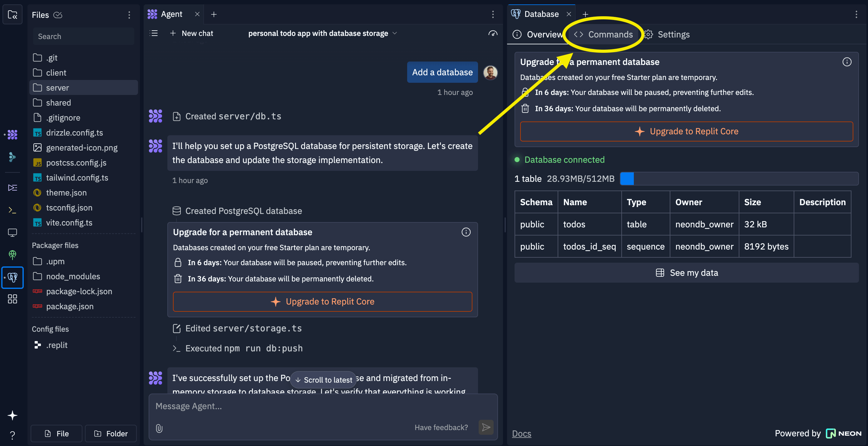Expand the shared folder in the file tree
The width and height of the screenshot is (868, 446).
click(58, 102)
